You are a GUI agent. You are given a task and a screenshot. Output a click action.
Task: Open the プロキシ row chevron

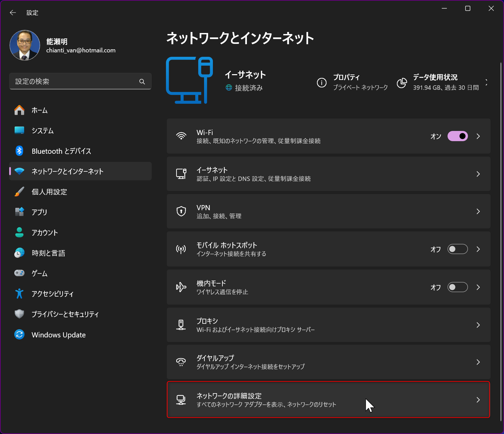pos(478,325)
